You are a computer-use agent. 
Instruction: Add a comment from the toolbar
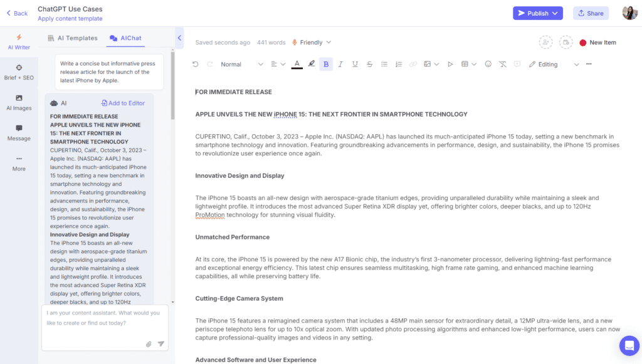pos(517,64)
